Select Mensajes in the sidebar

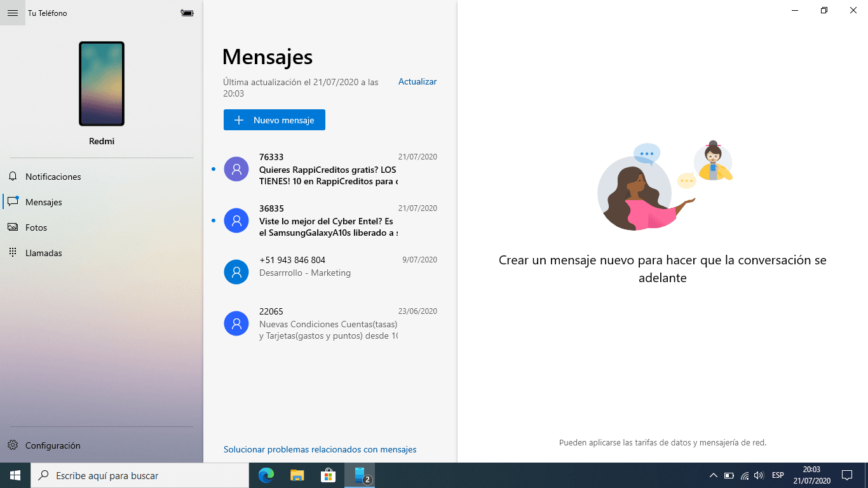pyautogui.click(x=44, y=202)
